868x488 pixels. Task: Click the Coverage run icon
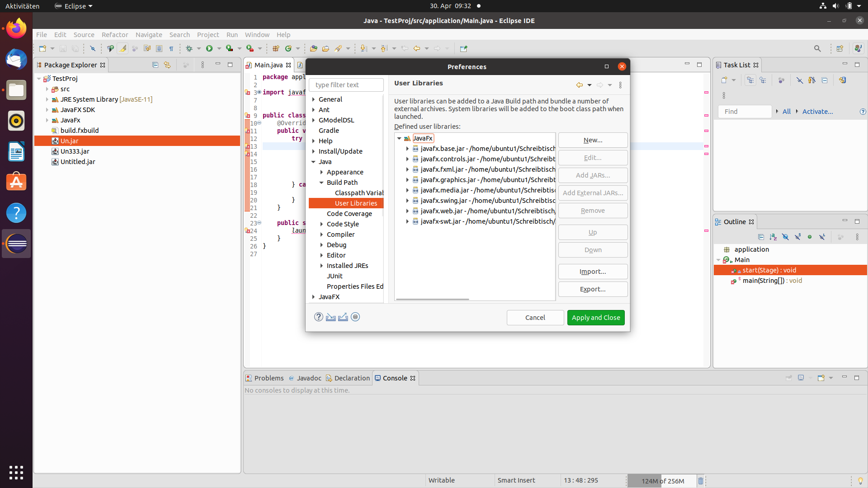point(230,48)
